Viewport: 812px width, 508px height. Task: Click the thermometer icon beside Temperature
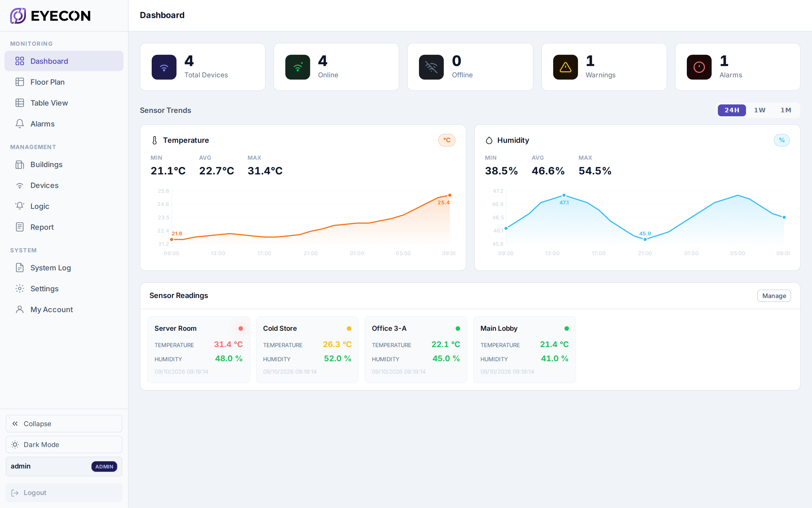(x=155, y=140)
